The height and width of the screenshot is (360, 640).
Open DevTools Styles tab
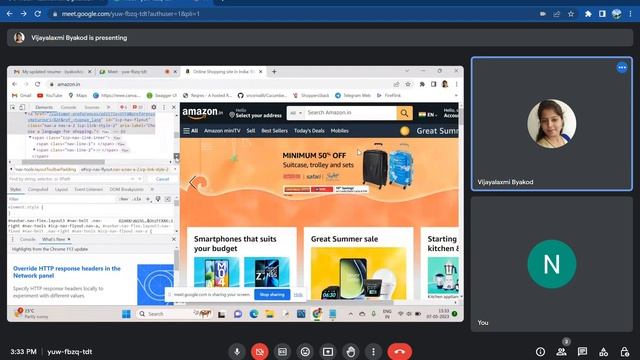[16, 189]
